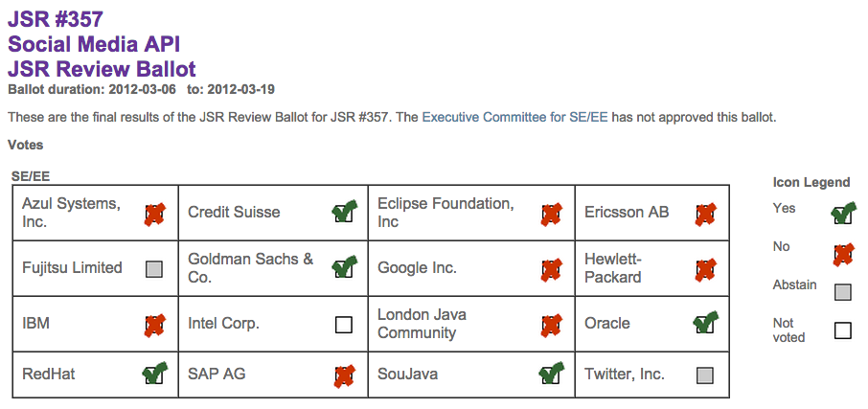The width and height of the screenshot is (868, 409).
Task: Click Hewlett-Packard's red X icon
Action: (705, 269)
